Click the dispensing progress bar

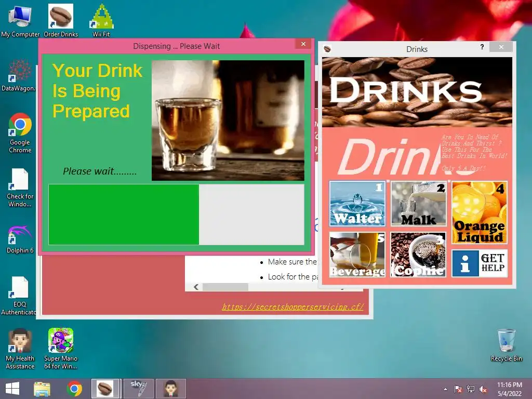point(177,215)
